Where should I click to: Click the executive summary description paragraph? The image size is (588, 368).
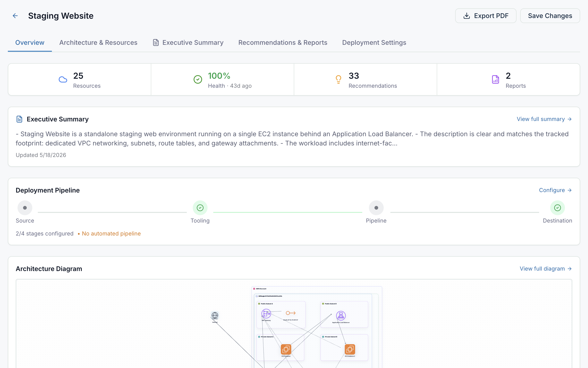coord(292,139)
